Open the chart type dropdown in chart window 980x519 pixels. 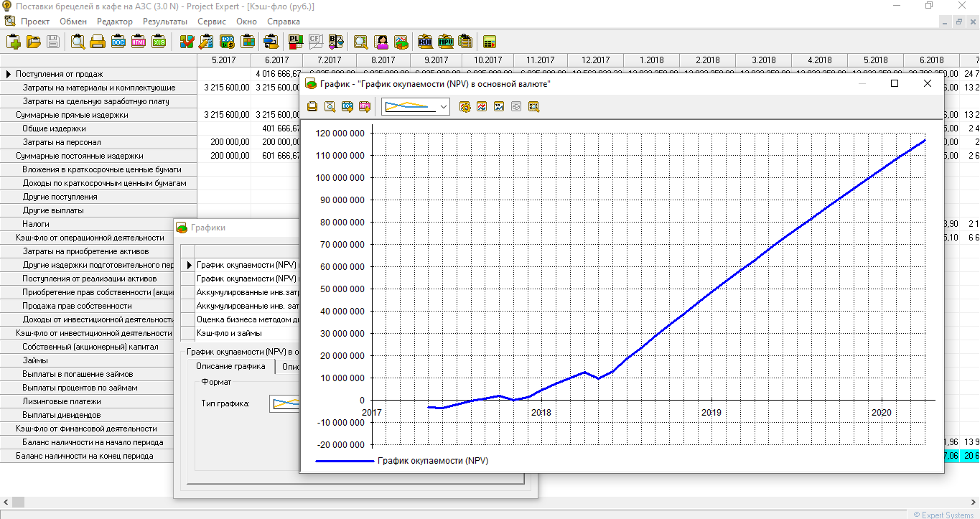pos(444,107)
